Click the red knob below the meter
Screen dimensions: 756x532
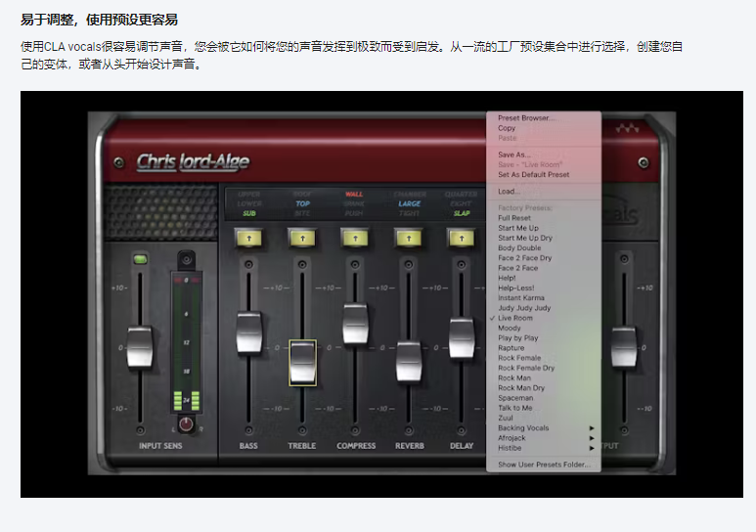(x=186, y=424)
